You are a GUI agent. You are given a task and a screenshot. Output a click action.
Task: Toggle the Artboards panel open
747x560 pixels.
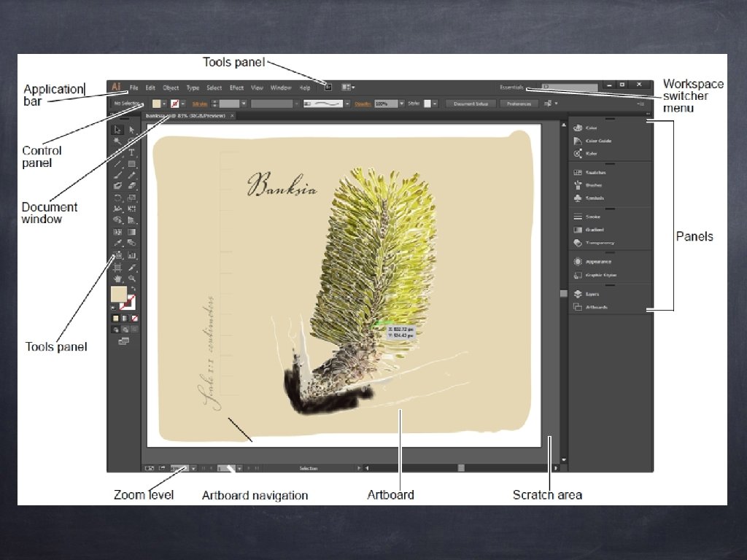(595, 307)
